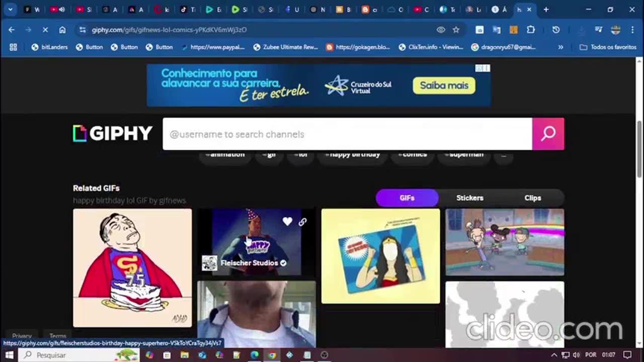Open Fleischer Studios channel name link
This screenshot has width=644, height=362.
[x=249, y=263]
